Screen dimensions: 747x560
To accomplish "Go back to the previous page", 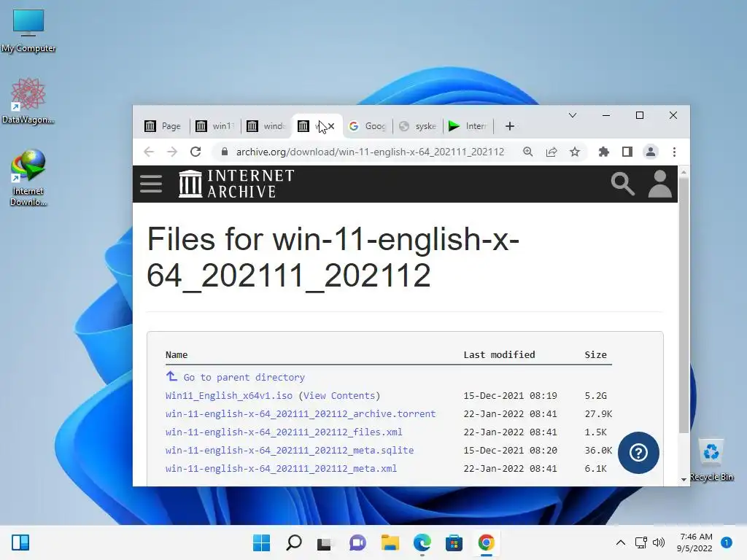I will (x=149, y=152).
